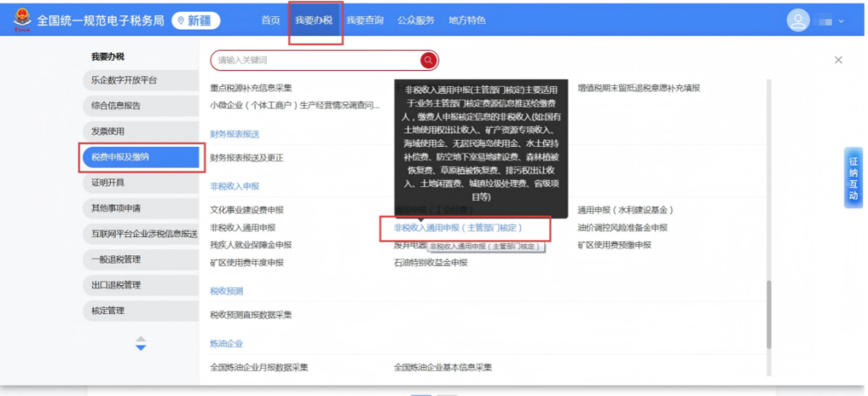Open the 我要查询 tab
Image resolution: width=868 pixels, height=396 pixels.
pyautogui.click(x=365, y=20)
